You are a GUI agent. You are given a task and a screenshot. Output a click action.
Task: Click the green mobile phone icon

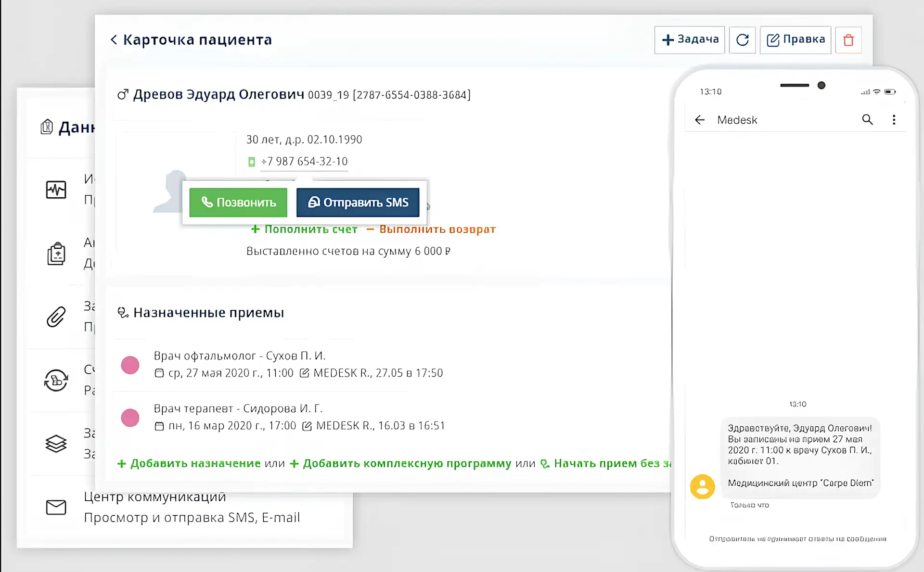(251, 162)
